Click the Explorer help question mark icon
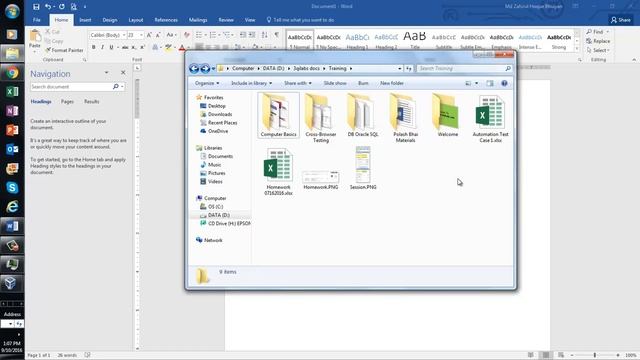 click(x=504, y=83)
